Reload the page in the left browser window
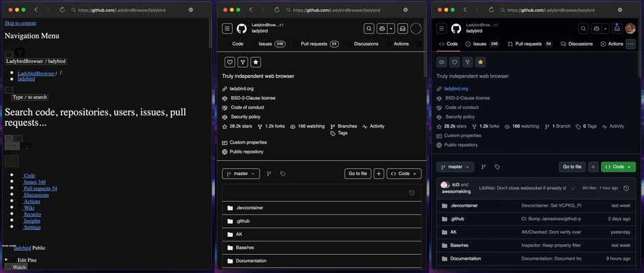Image resolution: width=644 pixels, height=273 pixels. tap(62, 10)
